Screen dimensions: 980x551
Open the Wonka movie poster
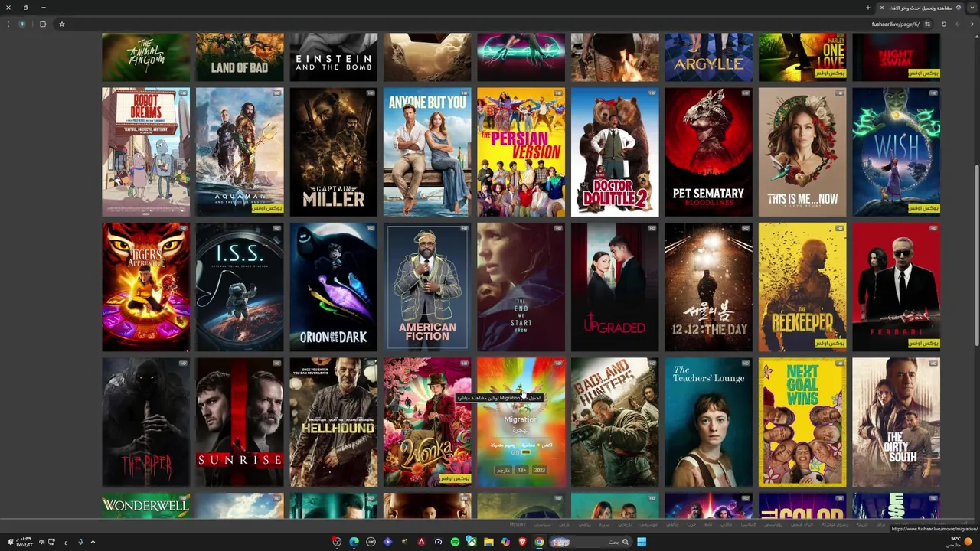427,422
